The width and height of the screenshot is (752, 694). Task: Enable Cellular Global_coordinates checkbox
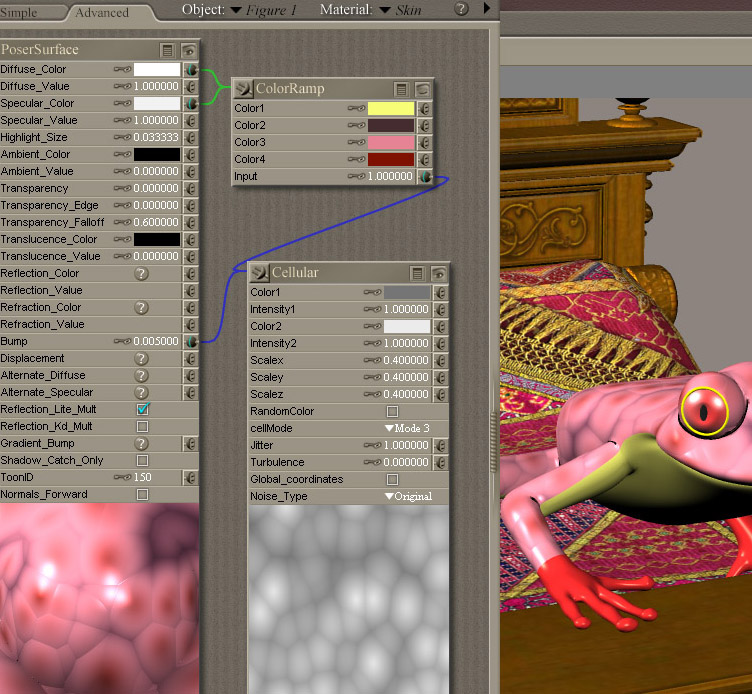[x=392, y=480]
